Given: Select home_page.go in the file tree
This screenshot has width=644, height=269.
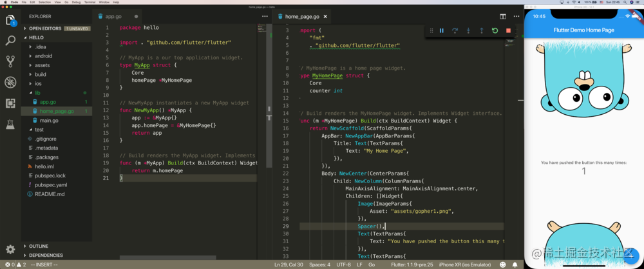Looking at the screenshot, I should click(57, 111).
